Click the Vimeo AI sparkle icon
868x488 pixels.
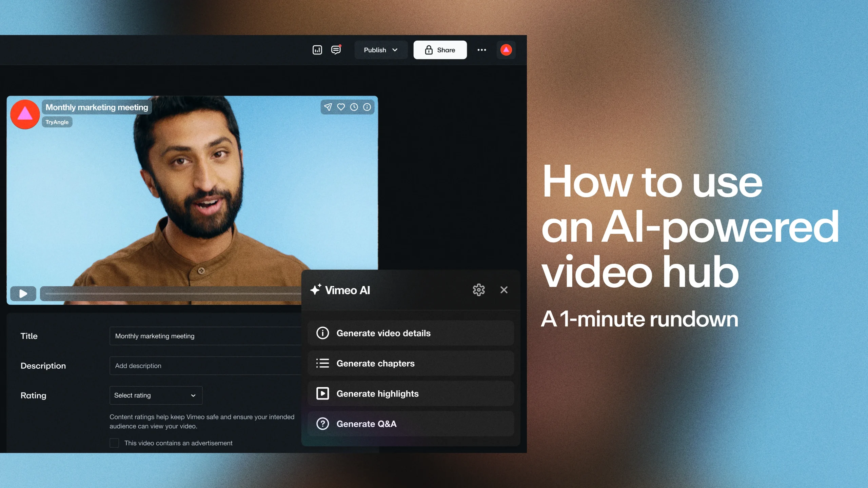(x=316, y=289)
